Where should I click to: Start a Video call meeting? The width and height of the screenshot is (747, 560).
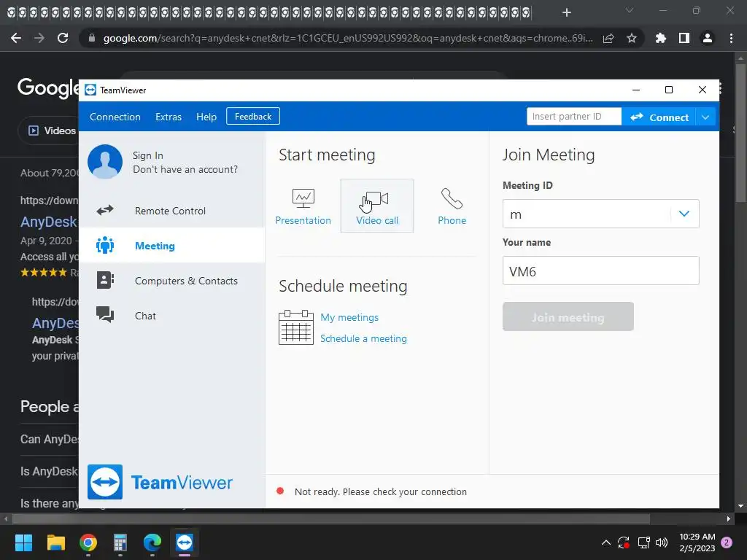377,206
